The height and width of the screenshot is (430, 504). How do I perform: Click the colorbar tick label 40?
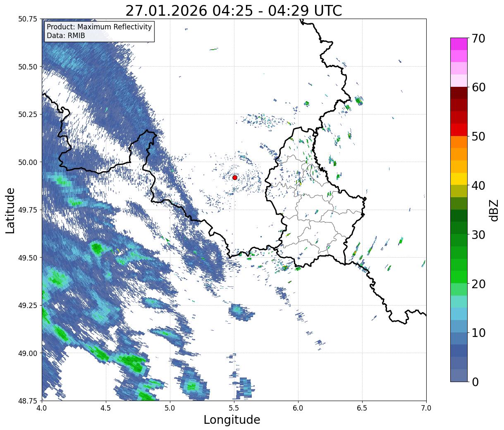[478, 185]
